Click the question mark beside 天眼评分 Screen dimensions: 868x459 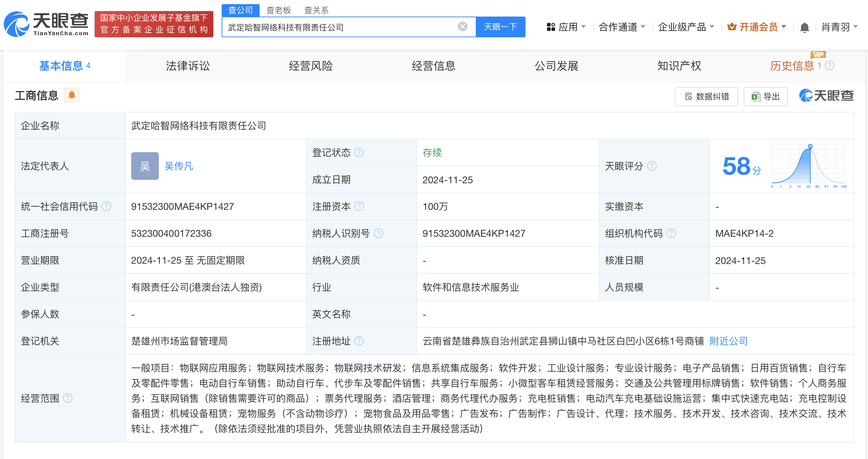(x=652, y=166)
